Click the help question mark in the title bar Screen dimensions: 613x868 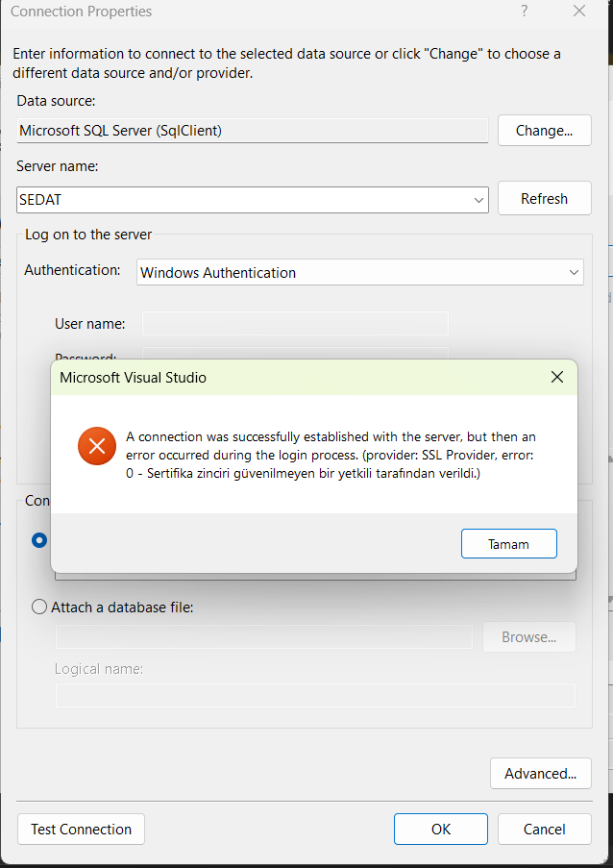tap(524, 12)
